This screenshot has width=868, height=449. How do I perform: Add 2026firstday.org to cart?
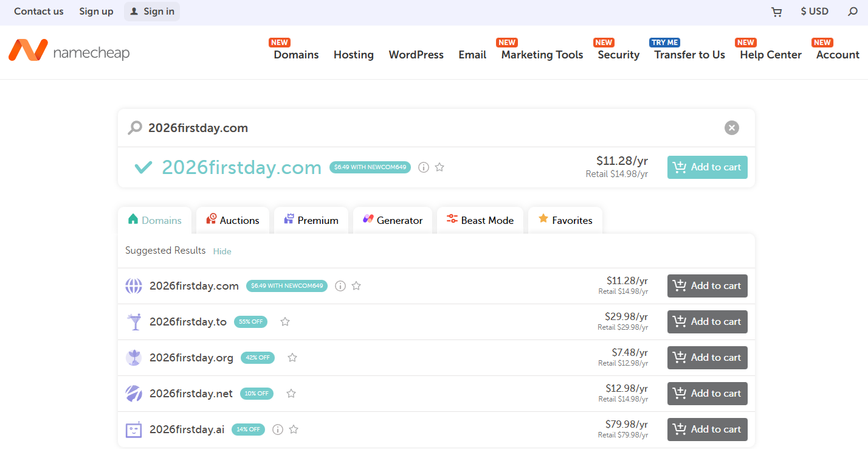[x=708, y=358]
